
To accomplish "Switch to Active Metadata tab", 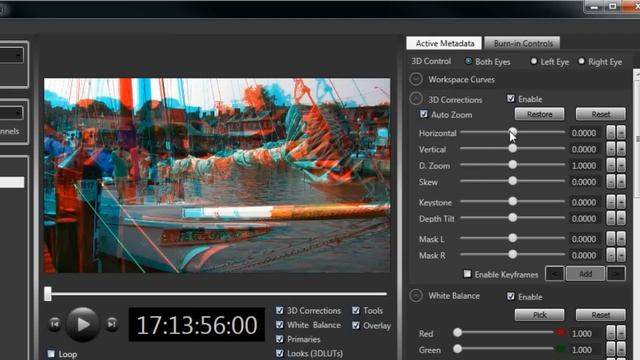I will (x=444, y=43).
